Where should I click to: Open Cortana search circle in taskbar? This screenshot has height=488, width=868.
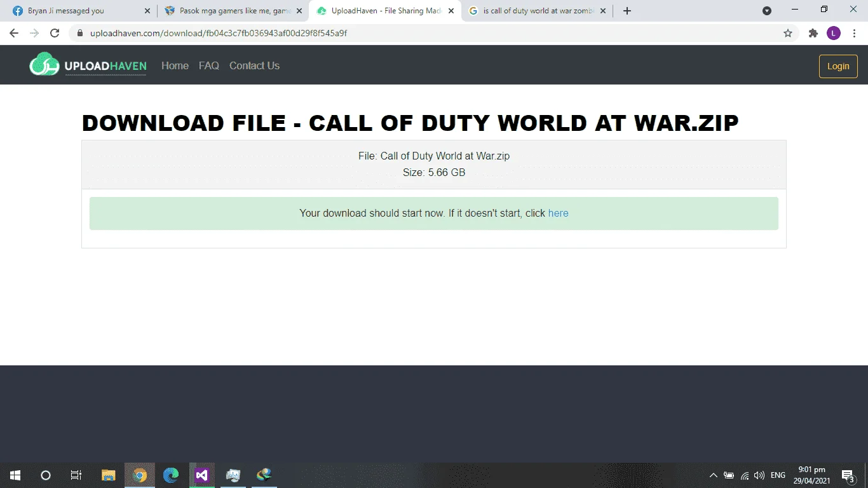46,475
